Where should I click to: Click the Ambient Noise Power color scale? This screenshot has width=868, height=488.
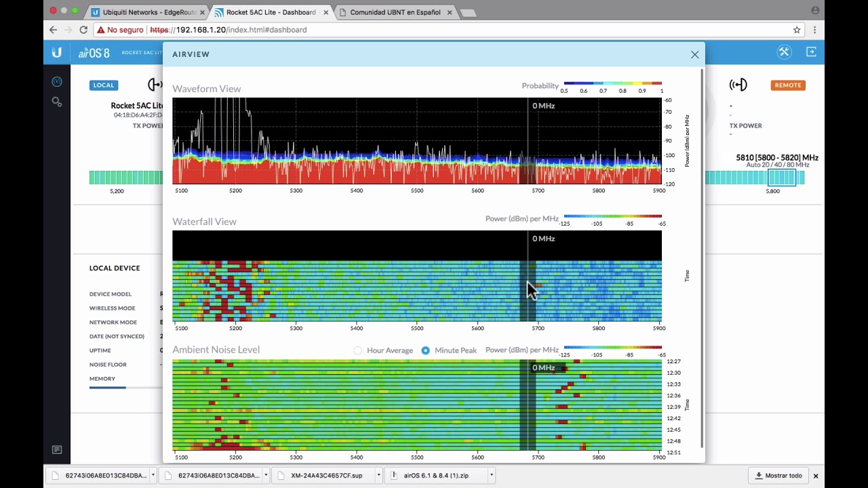click(x=613, y=348)
